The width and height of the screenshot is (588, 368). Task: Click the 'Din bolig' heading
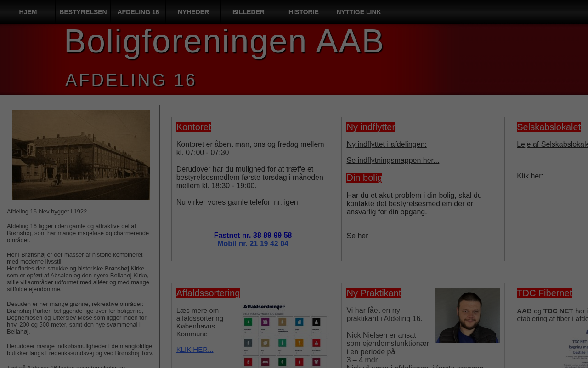click(x=364, y=178)
